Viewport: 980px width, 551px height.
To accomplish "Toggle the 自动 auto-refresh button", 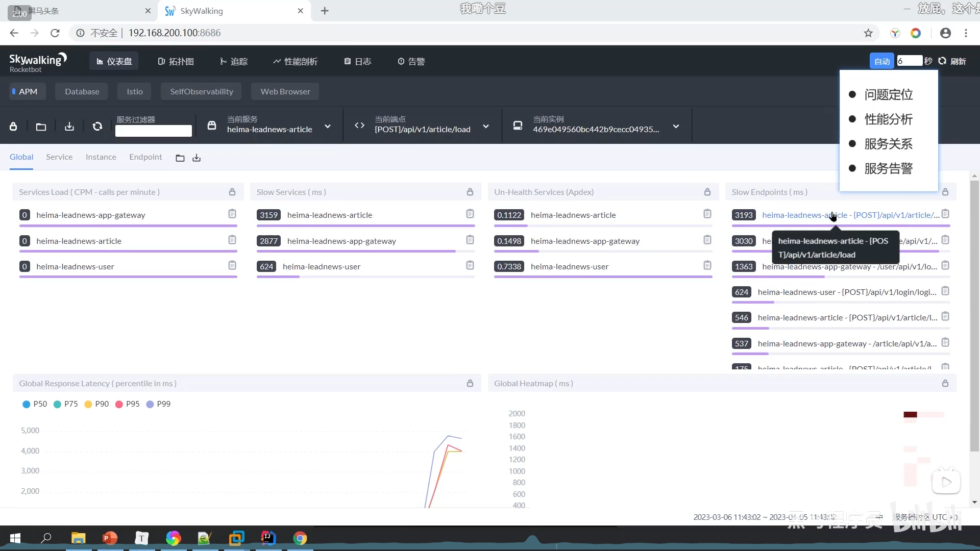I will click(881, 61).
